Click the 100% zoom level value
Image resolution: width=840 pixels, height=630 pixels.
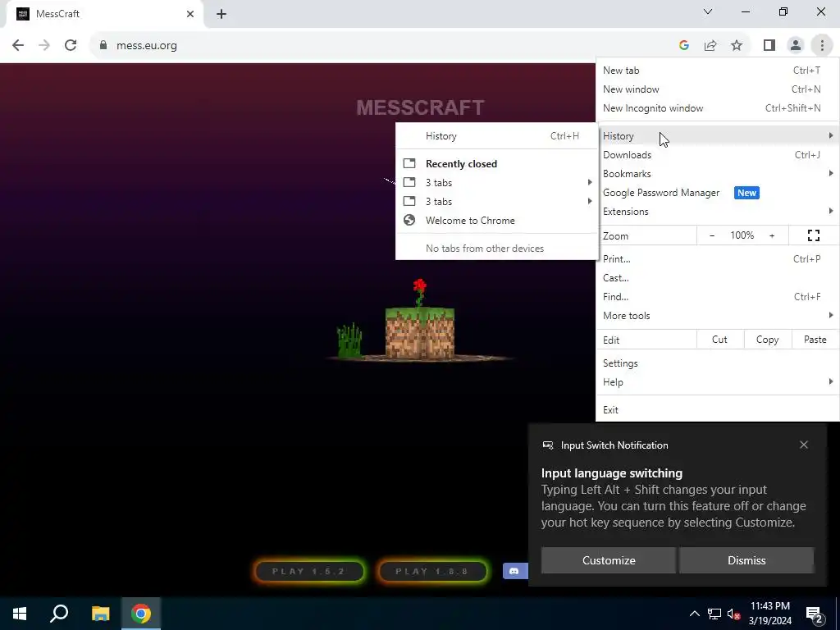(x=742, y=235)
